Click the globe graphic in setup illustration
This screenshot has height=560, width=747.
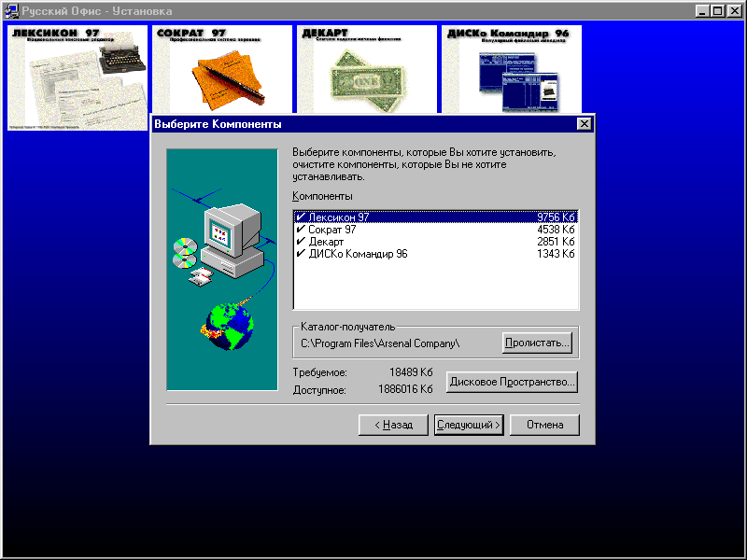[x=229, y=322]
